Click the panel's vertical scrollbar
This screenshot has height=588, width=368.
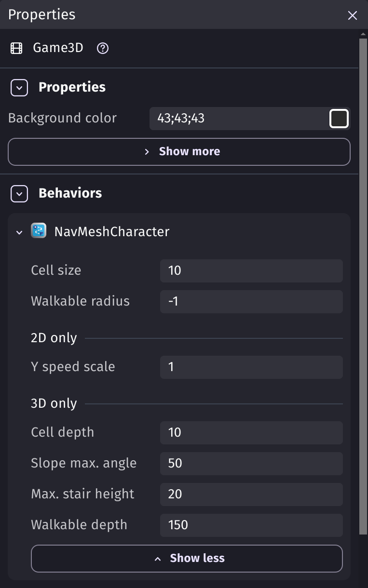pos(363,286)
